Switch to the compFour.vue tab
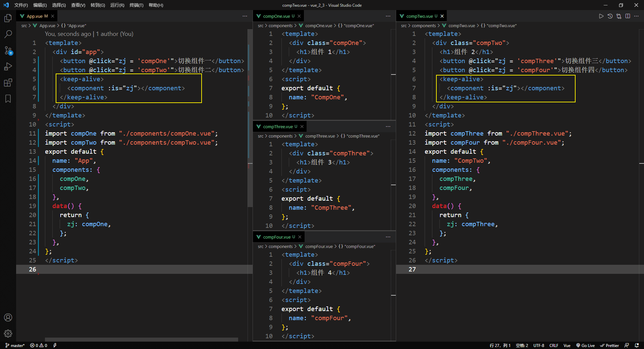Screen dimensions: 644x349 point(279,237)
